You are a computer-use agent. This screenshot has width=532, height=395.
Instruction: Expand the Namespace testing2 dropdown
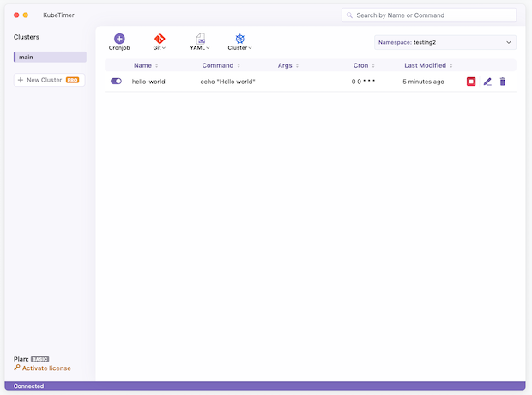tap(444, 42)
